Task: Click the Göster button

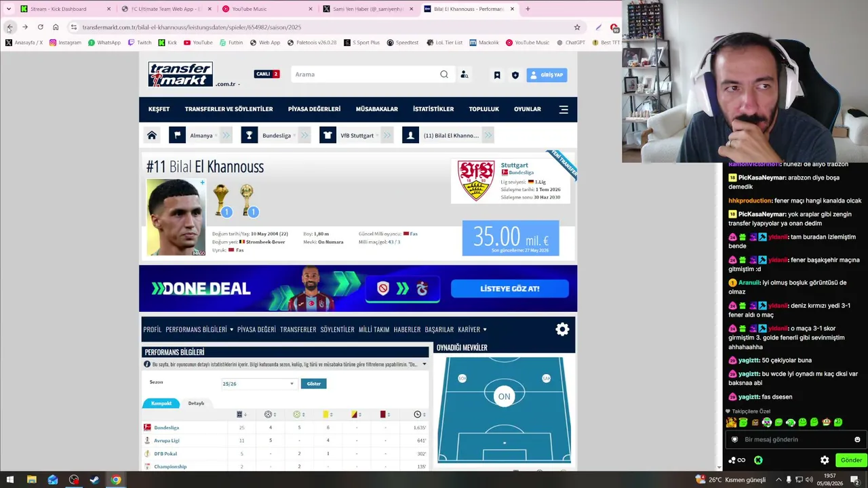Action: [x=313, y=384]
